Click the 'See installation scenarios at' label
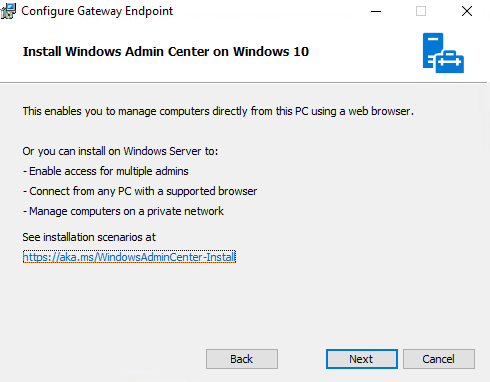 click(89, 237)
